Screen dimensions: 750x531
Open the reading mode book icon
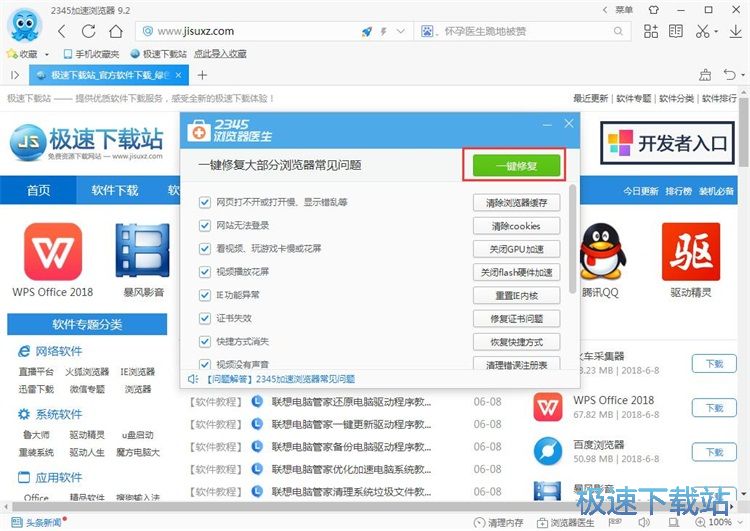pos(676,32)
